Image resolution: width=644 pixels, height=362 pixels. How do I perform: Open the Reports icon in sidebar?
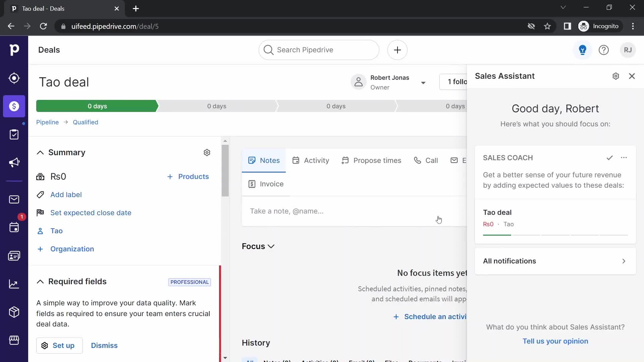[14, 283]
